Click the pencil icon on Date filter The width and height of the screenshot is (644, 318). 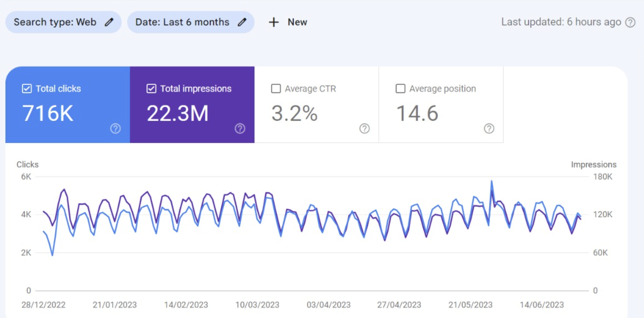(x=242, y=22)
